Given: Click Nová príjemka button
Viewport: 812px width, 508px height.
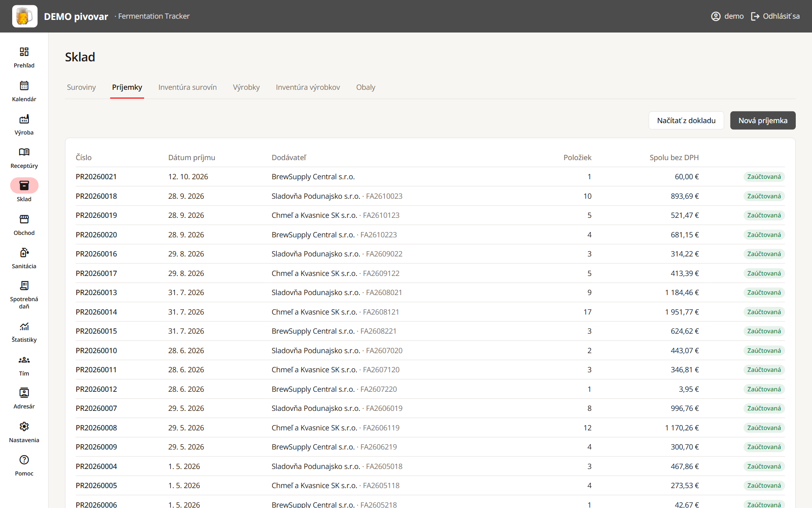Looking at the screenshot, I should [763, 120].
